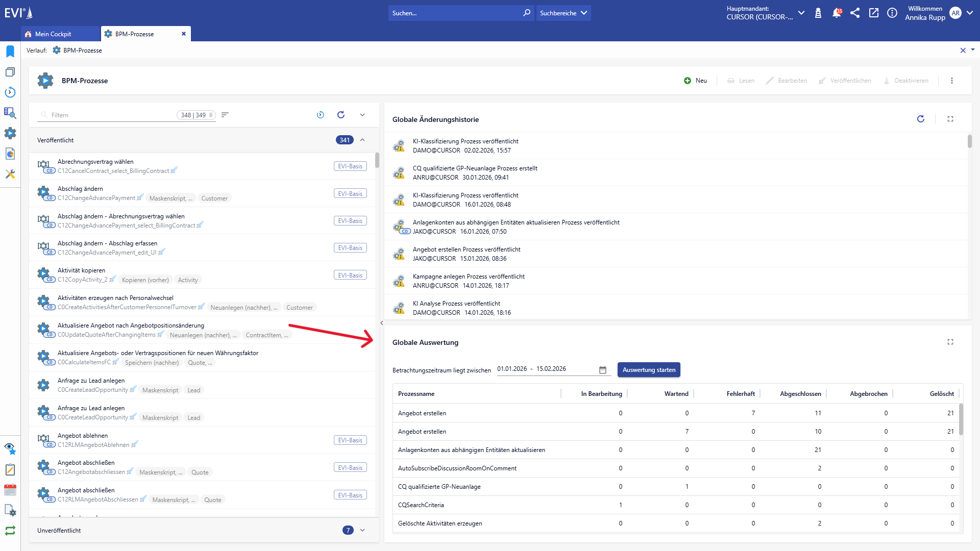This screenshot has width=980, height=551.
Task: Click the share icon in header
Action: (855, 13)
